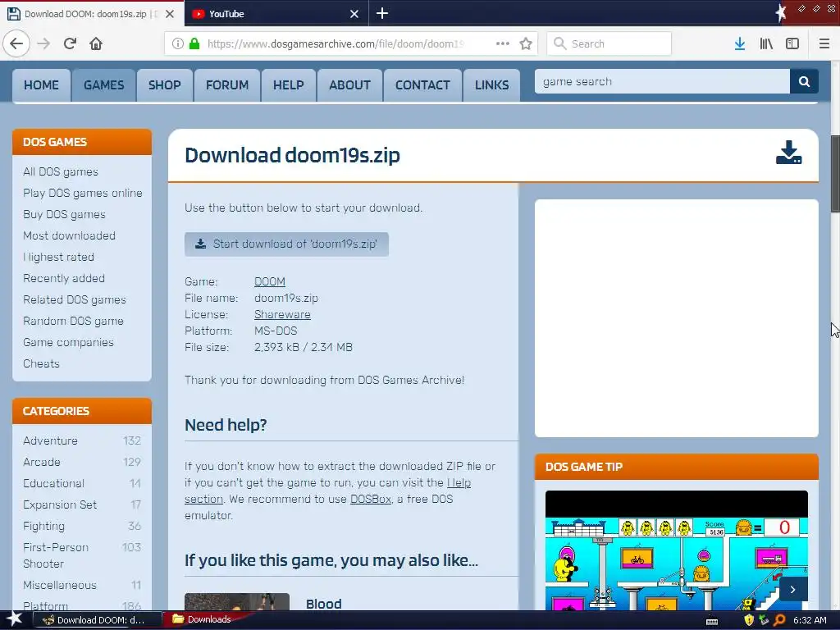
Task: Close the Download DOOM tab
Action: coord(170,14)
